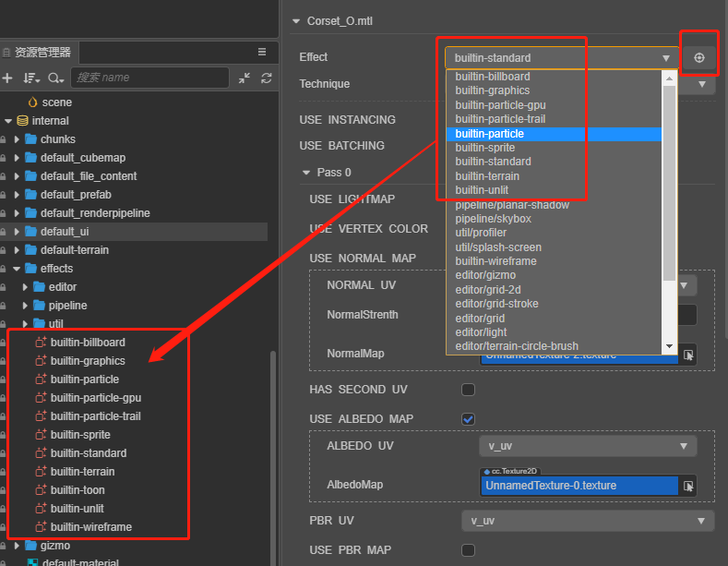
Task: Choose editor/terrain-circle-brush in effect list
Action: point(554,346)
